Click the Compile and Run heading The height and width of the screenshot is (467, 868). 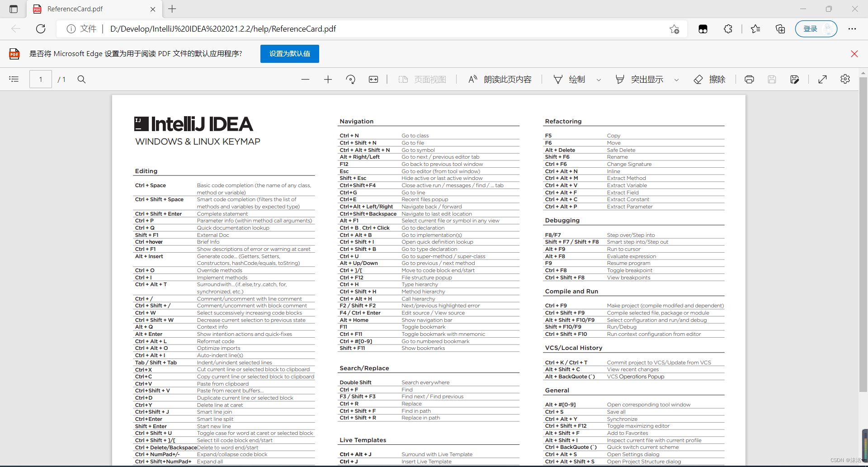coord(571,291)
